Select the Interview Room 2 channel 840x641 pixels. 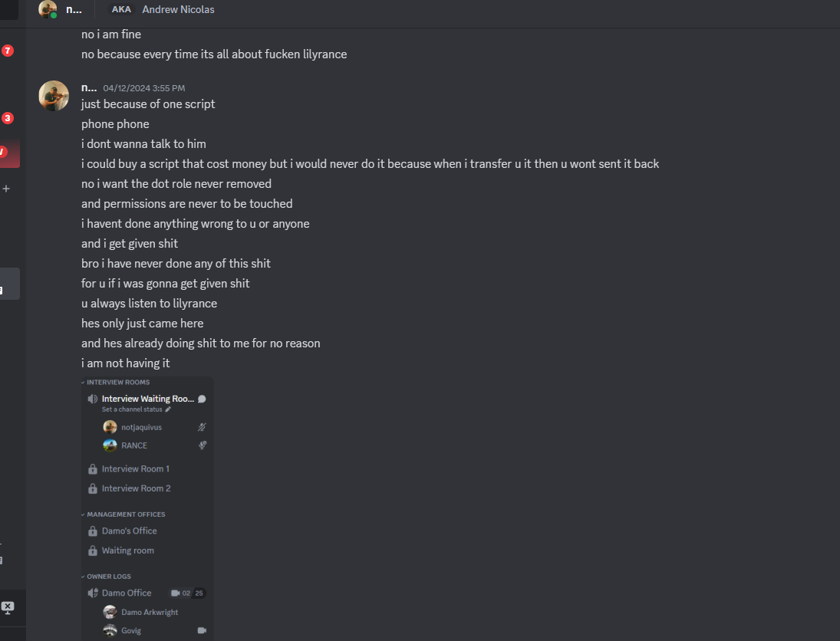click(136, 488)
